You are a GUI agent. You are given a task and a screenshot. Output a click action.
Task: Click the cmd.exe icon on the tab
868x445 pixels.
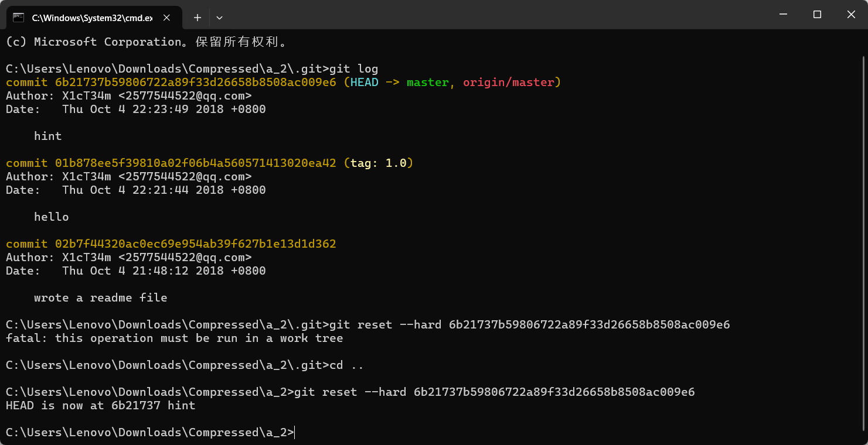[x=19, y=18]
